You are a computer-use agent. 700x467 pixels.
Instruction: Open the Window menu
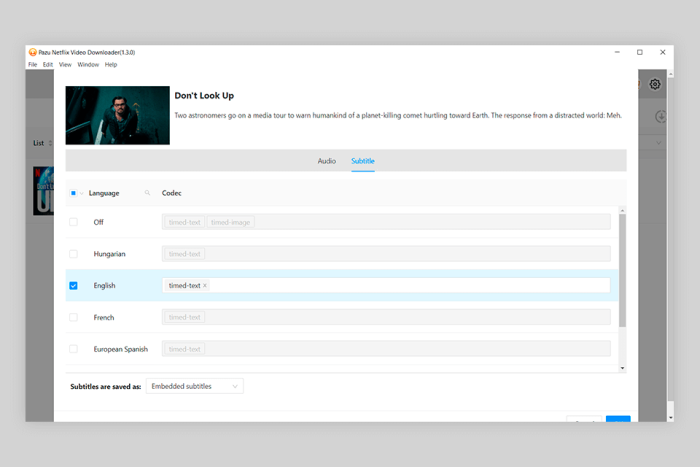(x=88, y=64)
